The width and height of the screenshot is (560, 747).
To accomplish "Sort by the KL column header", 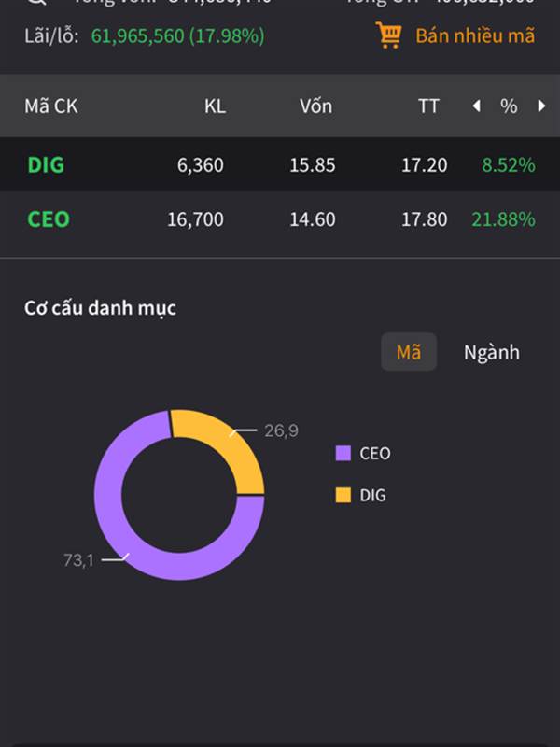I will tap(215, 106).
